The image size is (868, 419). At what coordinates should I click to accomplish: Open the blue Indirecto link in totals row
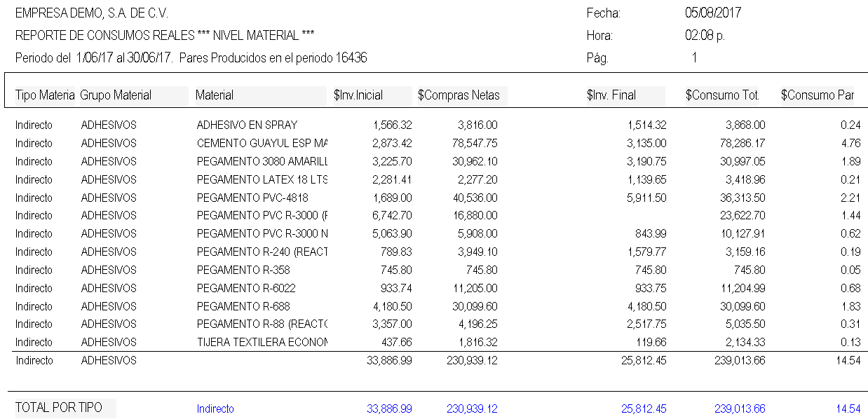[215, 409]
